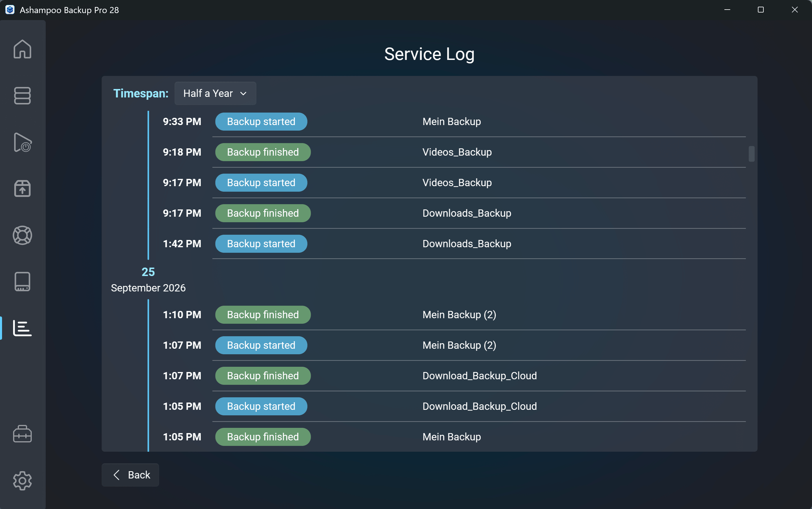This screenshot has width=812, height=509.
Task: Close the Ashampoo Backup Pro window
Action: pos(795,10)
